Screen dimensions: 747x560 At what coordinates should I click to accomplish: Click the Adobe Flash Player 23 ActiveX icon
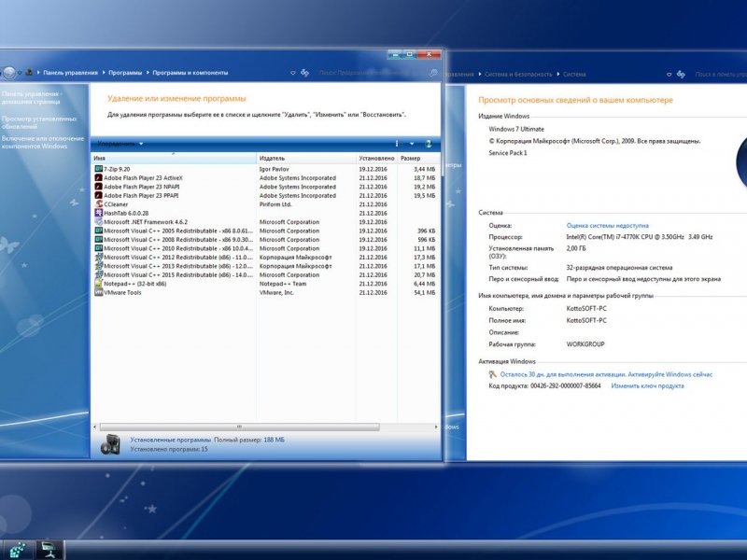tap(99, 177)
